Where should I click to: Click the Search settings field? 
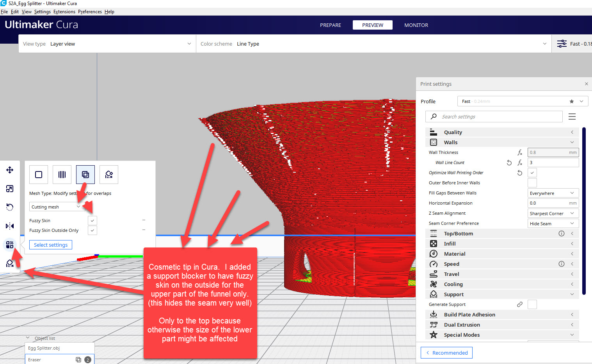[x=494, y=117]
